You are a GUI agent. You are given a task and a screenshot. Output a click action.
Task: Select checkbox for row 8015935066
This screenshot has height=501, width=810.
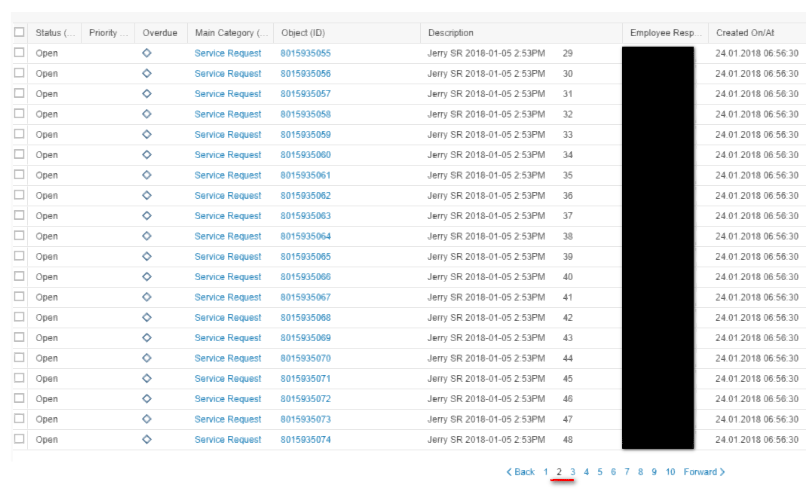coord(19,276)
